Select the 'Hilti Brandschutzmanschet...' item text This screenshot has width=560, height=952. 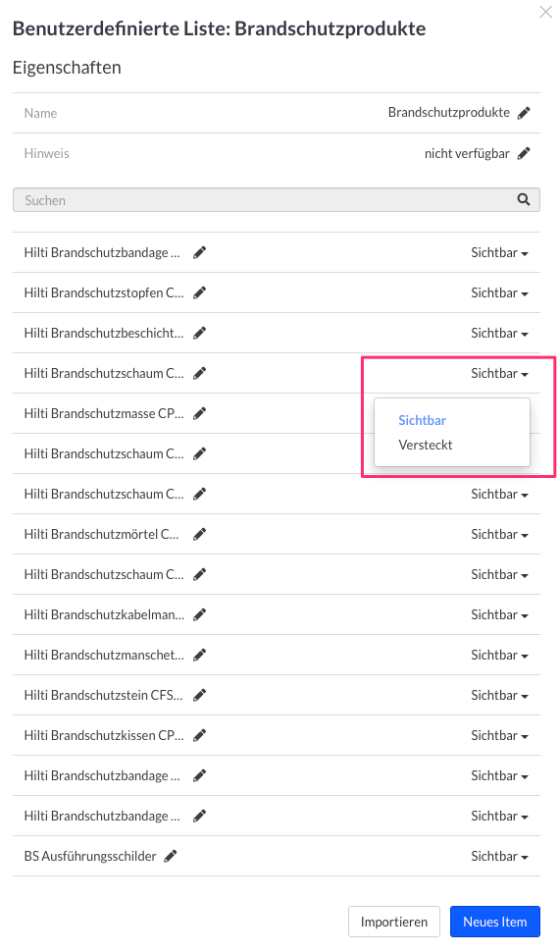(x=104, y=655)
